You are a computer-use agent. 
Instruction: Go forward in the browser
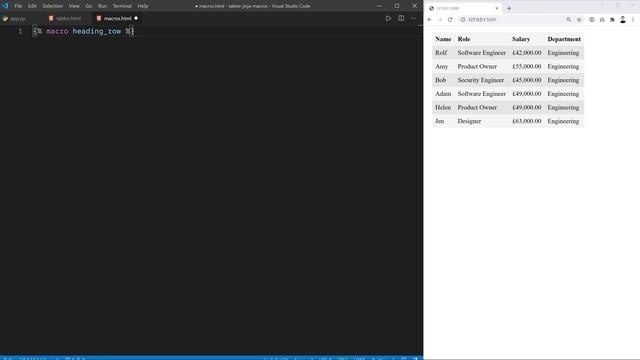[440, 20]
